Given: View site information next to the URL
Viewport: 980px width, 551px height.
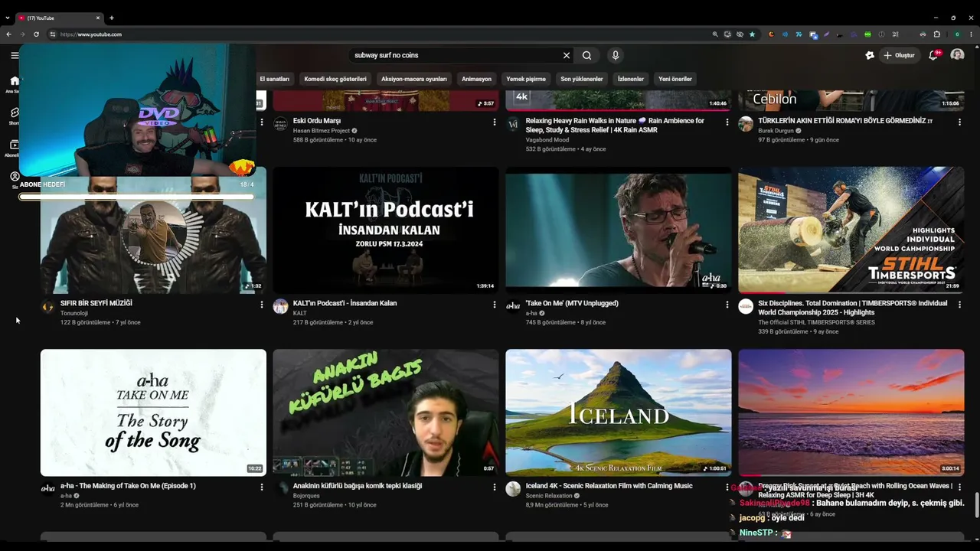Looking at the screenshot, I should 52,34.
